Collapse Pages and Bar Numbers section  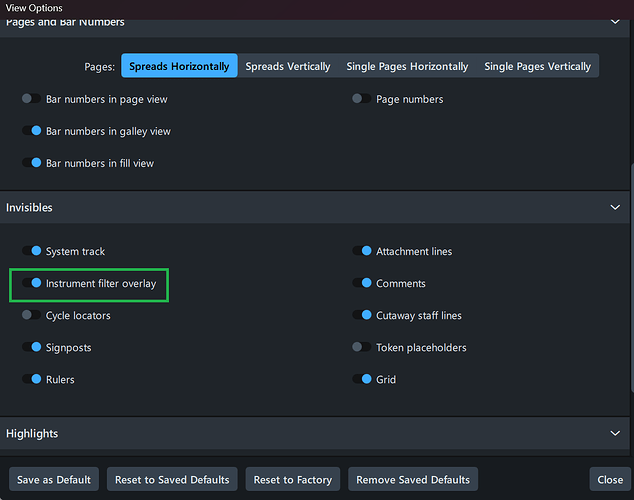615,22
